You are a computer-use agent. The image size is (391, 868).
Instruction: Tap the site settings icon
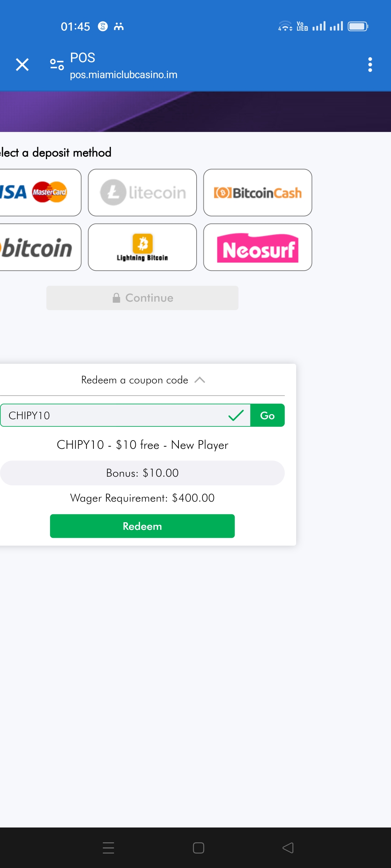(57, 65)
